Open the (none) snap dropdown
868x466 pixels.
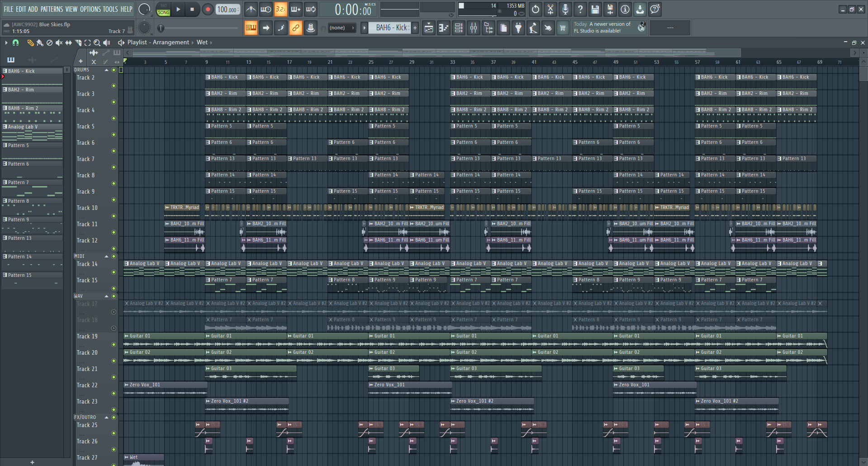tap(342, 28)
